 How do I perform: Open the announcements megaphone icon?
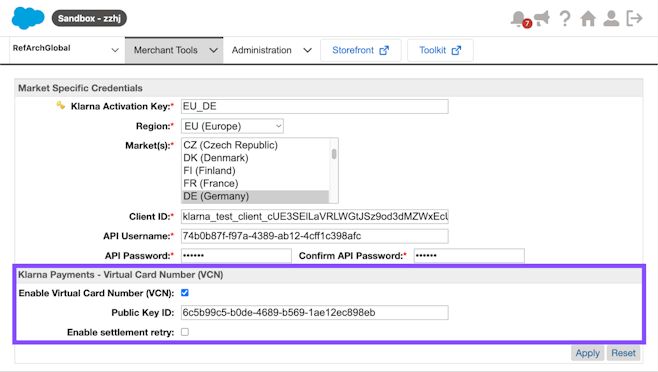click(542, 18)
